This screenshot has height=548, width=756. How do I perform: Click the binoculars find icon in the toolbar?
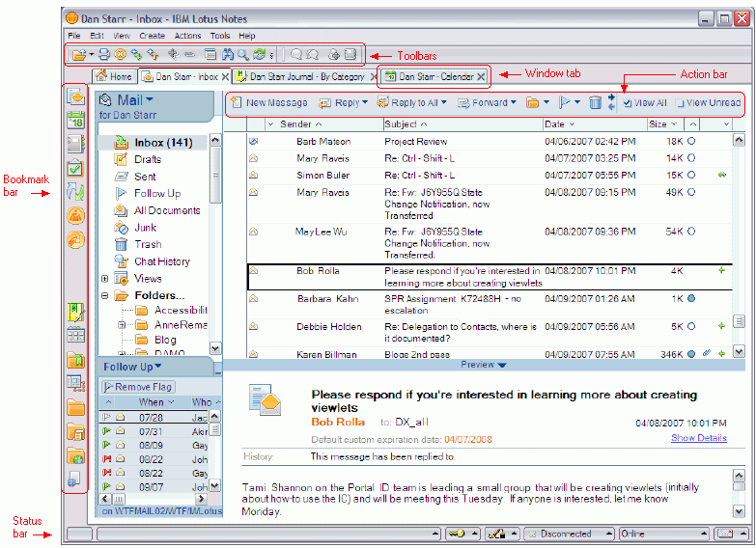click(228, 54)
